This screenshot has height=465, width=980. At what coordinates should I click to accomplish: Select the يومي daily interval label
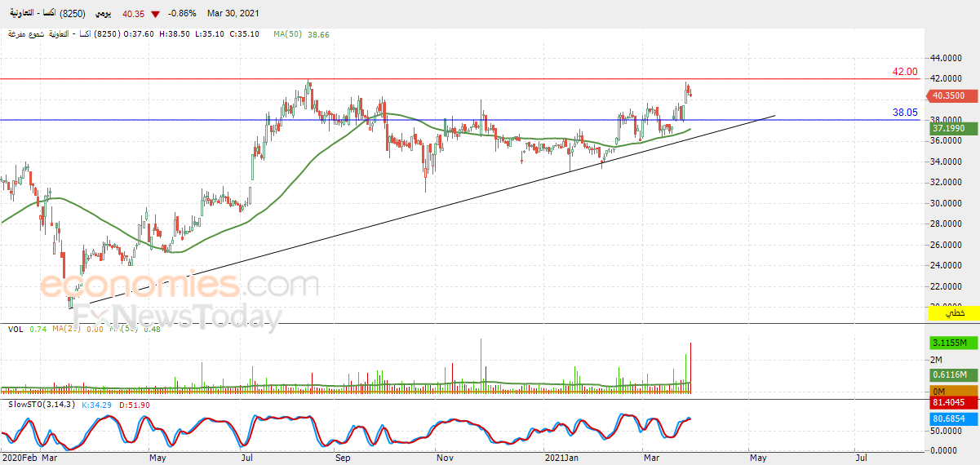point(104,15)
